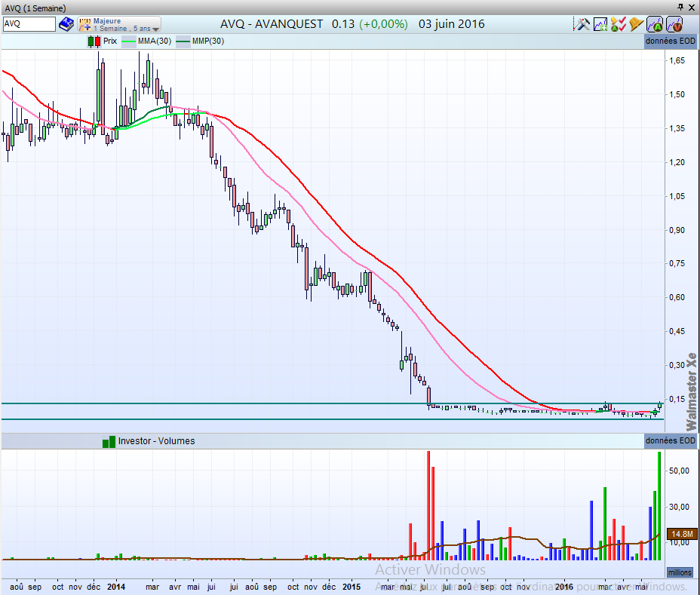Click the MMP(30) dark green line swatch
This screenshot has width=700, height=595.
(x=183, y=41)
